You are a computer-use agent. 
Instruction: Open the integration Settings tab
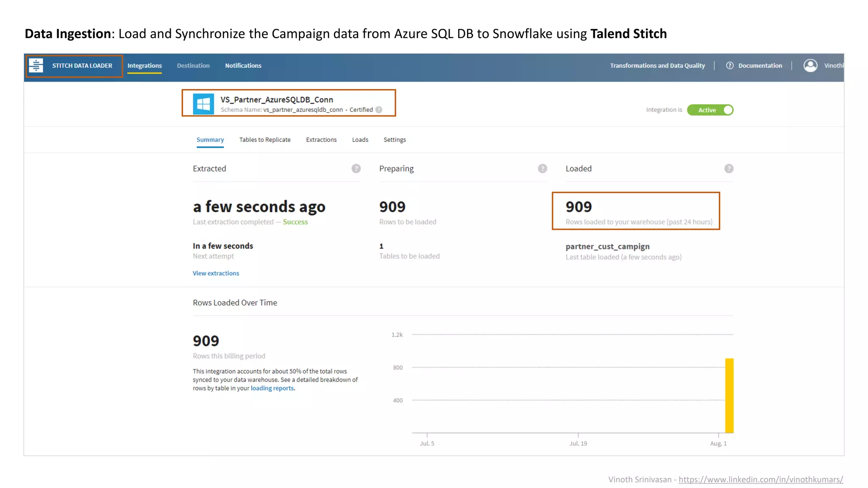tap(395, 140)
